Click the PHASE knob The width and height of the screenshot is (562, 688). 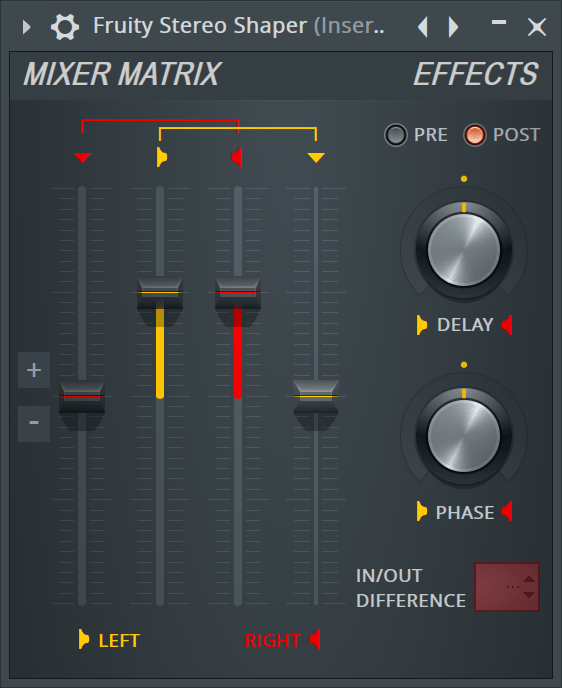click(464, 436)
